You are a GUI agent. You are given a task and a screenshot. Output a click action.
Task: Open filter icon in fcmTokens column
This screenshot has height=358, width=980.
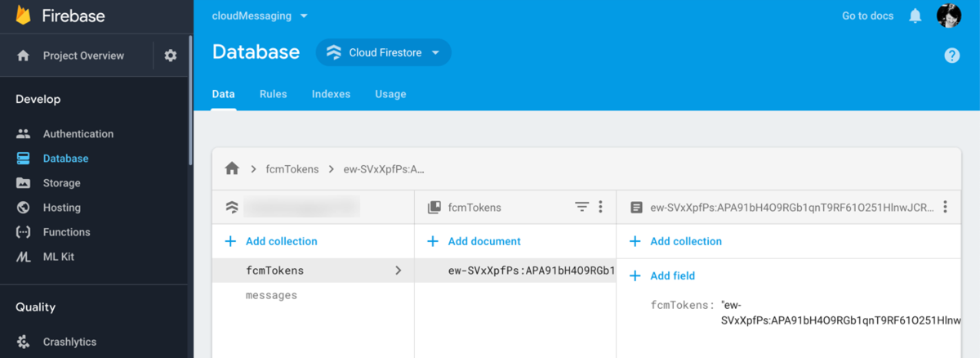pyautogui.click(x=581, y=208)
